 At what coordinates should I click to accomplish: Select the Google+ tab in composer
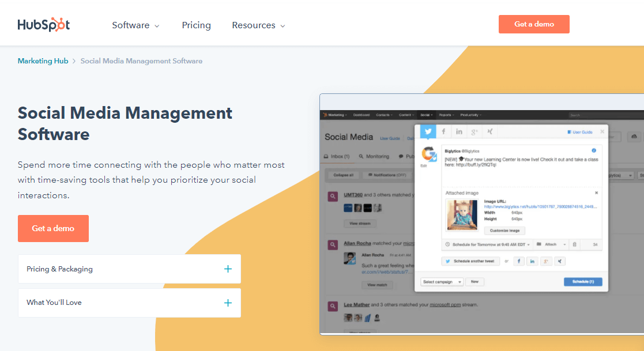pos(474,131)
